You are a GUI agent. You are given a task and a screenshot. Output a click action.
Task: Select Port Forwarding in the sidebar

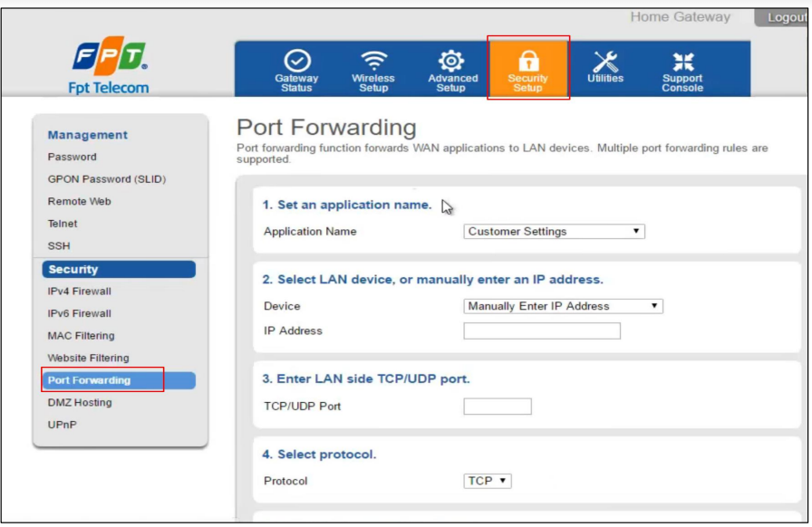point(89,380)
